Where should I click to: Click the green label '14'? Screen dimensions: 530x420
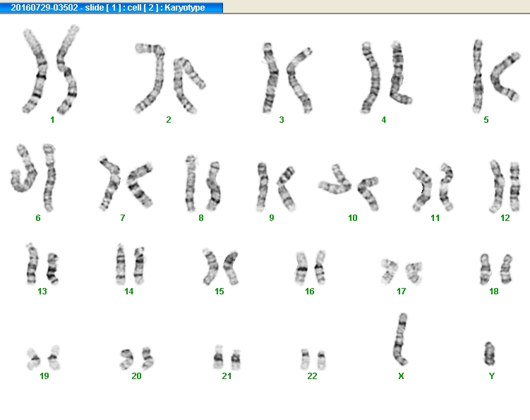click(x=128, y=291)
